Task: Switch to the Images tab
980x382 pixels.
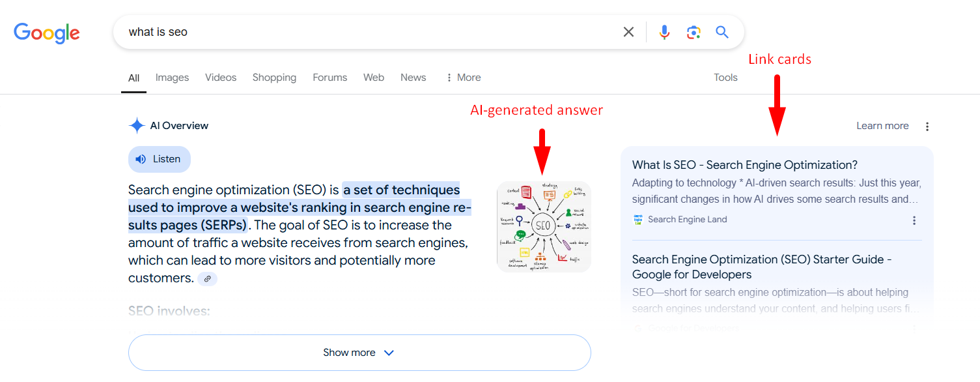Action: click(172, 78)
